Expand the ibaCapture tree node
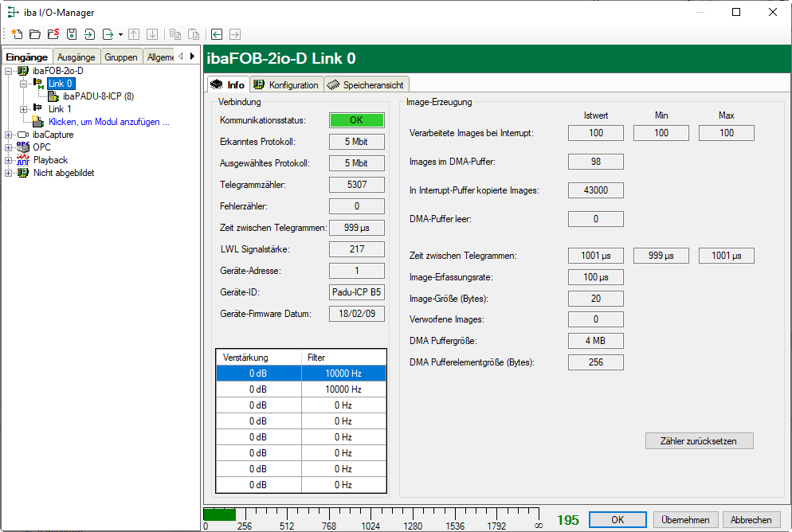The image size is (792, 532). [8, 135]
